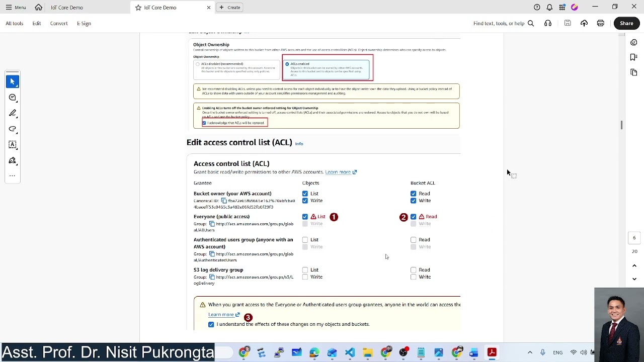Open the Acrobat Menu hamburger

coord(16,8)
